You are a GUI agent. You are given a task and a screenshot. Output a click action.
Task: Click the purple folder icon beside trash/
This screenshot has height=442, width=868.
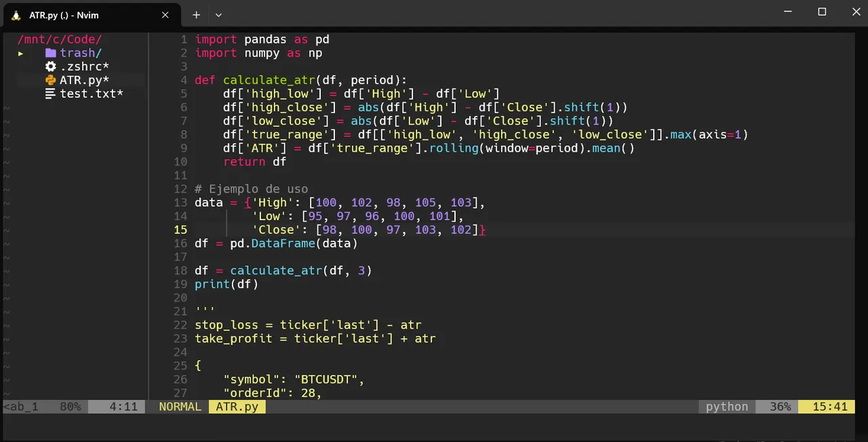pyautogui.click(x=50, y=53)
